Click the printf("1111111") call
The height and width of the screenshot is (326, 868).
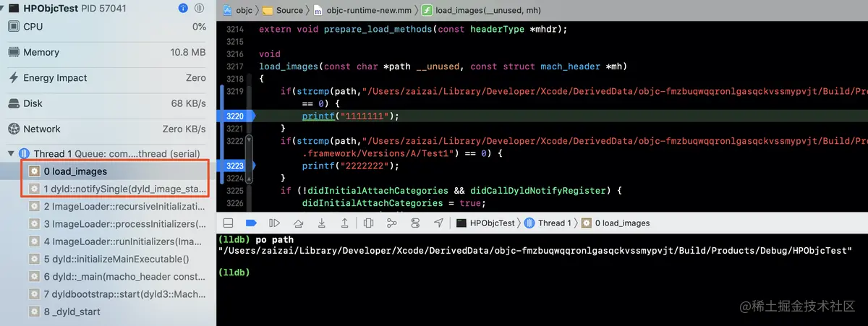click(351, 116)
